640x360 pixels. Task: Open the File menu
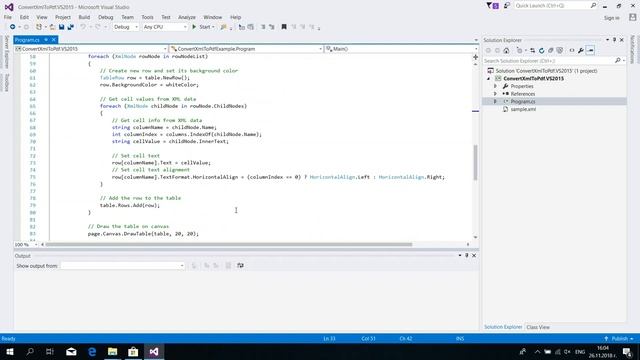(8, 17)
